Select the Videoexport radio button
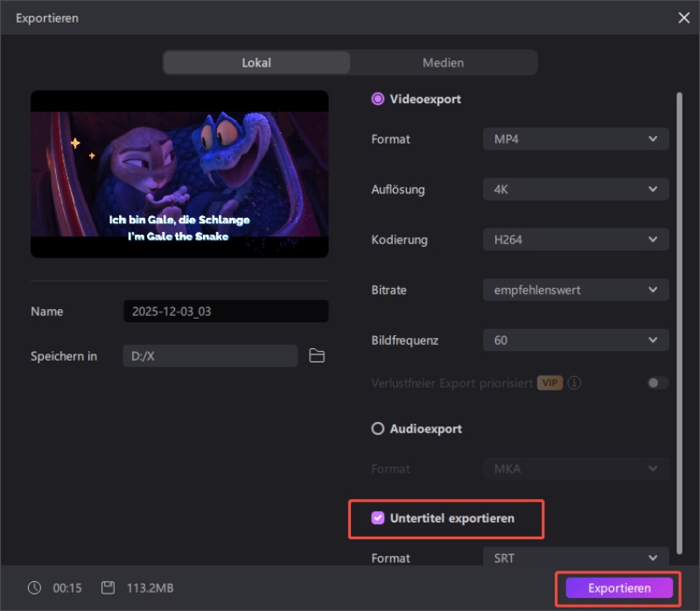 (378, 99)
